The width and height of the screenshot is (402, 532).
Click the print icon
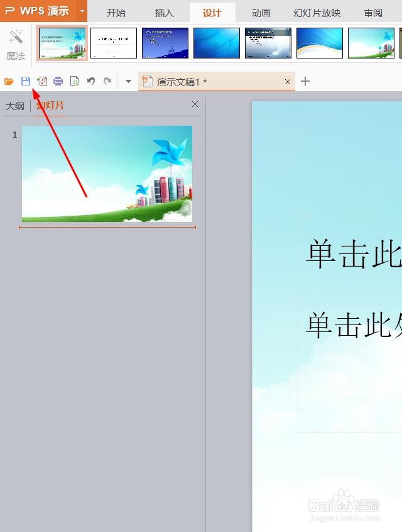(58, 81)
